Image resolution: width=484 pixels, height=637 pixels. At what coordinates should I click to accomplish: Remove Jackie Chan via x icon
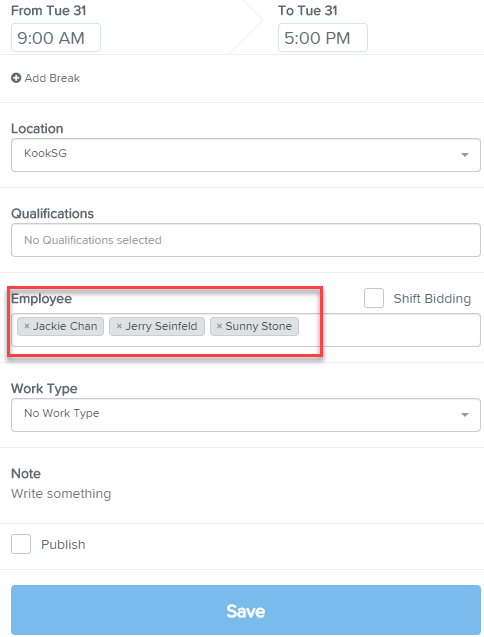[x=27, y=326]
